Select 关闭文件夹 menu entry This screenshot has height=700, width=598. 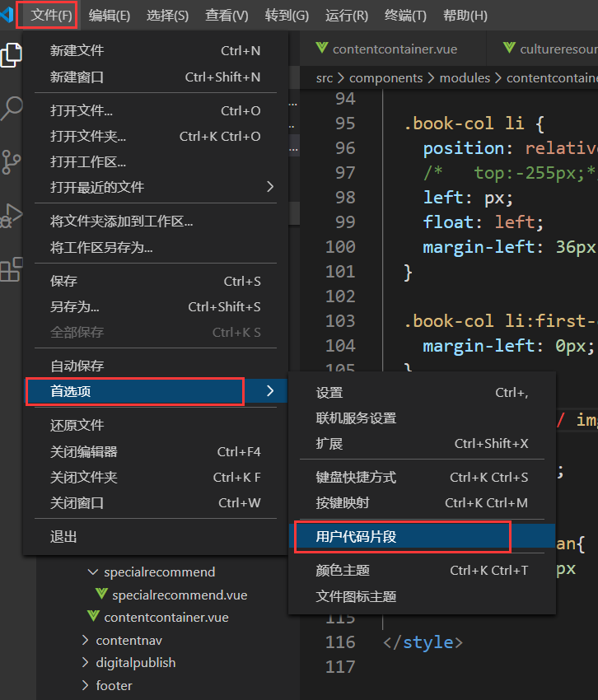tap(156, 477)
